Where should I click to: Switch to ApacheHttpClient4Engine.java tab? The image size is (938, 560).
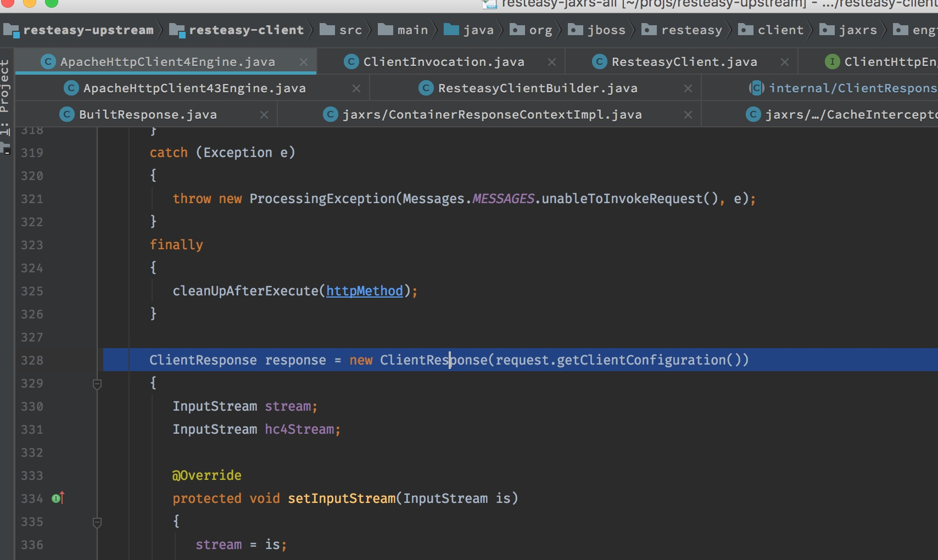click(166, 62)
